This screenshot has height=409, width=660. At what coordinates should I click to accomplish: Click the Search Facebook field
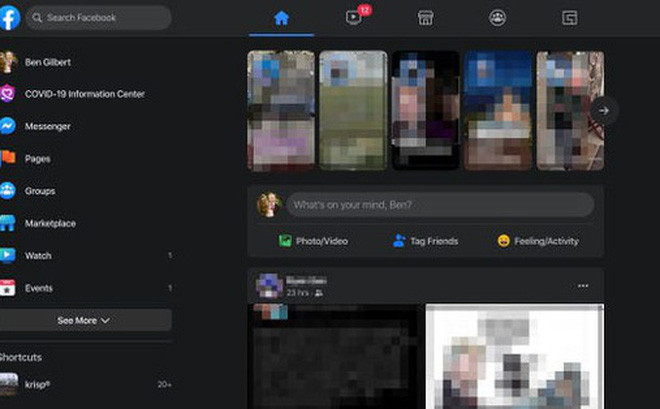coord(98,18)
